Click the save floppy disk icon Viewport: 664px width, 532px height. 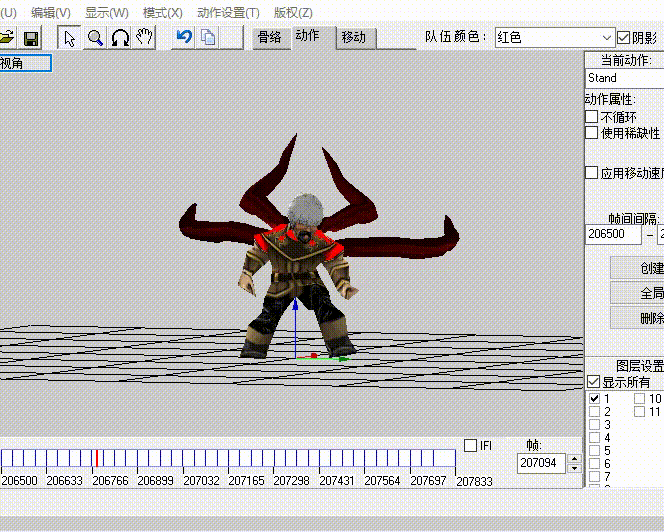[31, 38]
